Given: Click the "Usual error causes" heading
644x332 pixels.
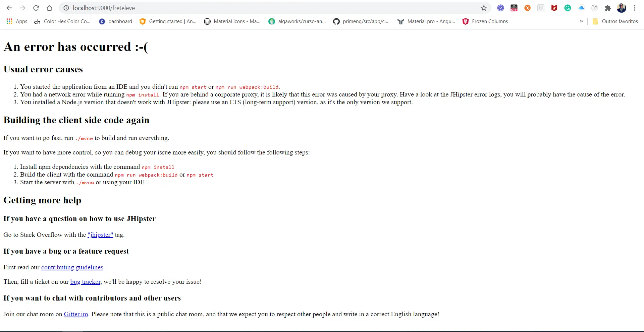Looking at the screenshot, I should point(43,69).
